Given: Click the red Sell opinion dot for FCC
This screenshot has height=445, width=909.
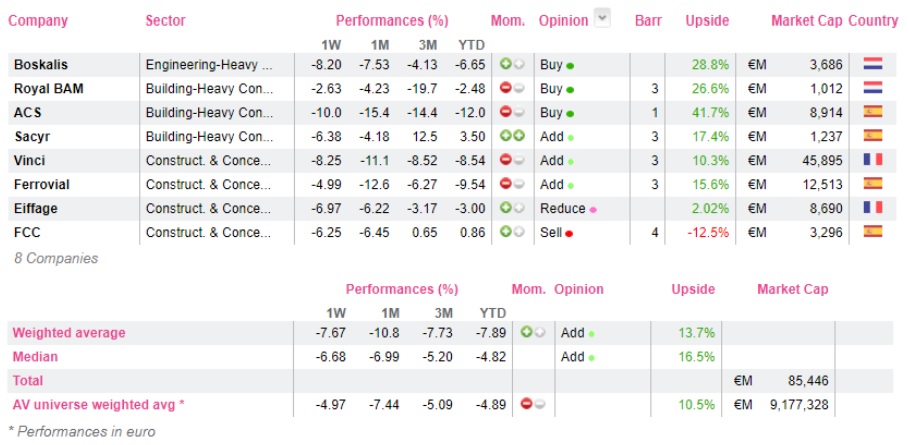Looking at the screenshot, I should [x=569, y=233].
